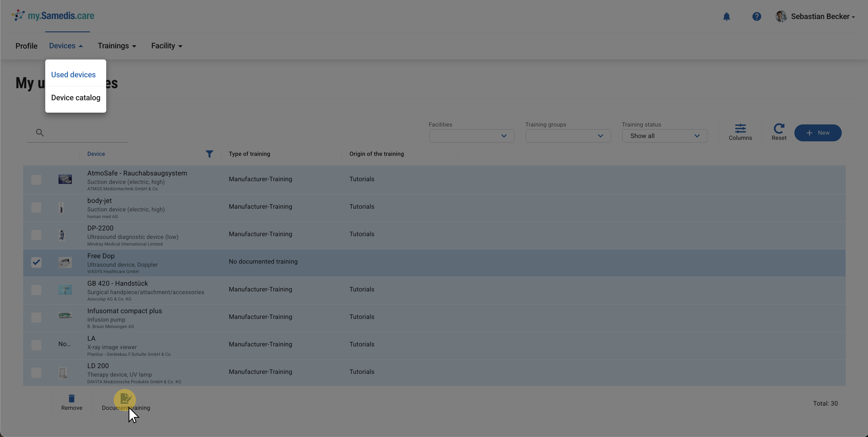Open the Device column filter funnel
This screenshot has height=437, width=868.
tap(209, 154)
